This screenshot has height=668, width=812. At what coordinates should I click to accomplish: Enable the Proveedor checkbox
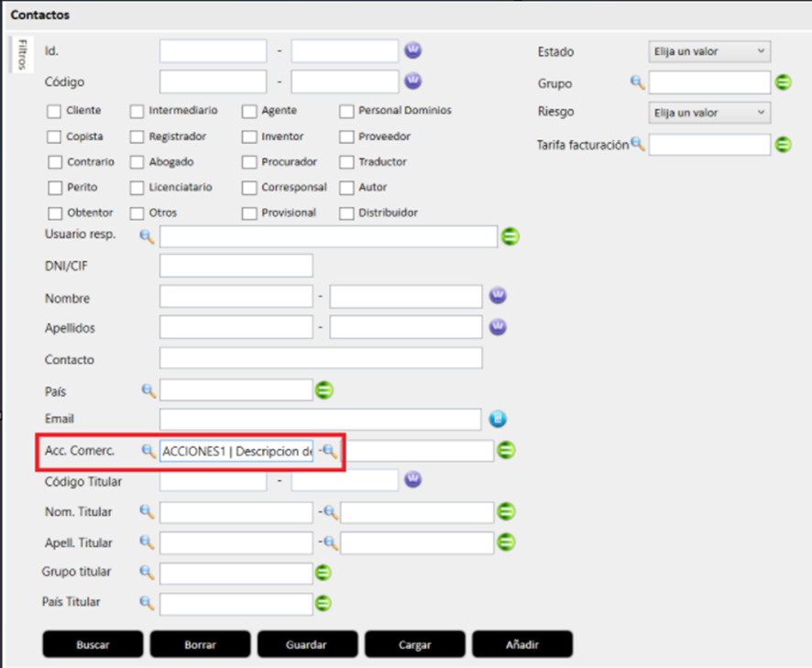(346, 137)
